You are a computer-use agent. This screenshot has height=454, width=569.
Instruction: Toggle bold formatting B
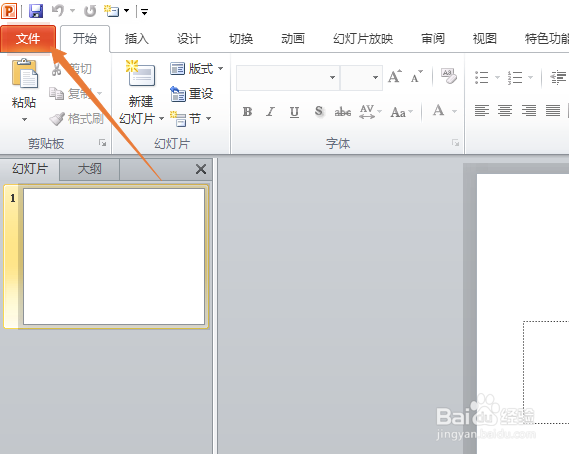[x=247, y=112]
